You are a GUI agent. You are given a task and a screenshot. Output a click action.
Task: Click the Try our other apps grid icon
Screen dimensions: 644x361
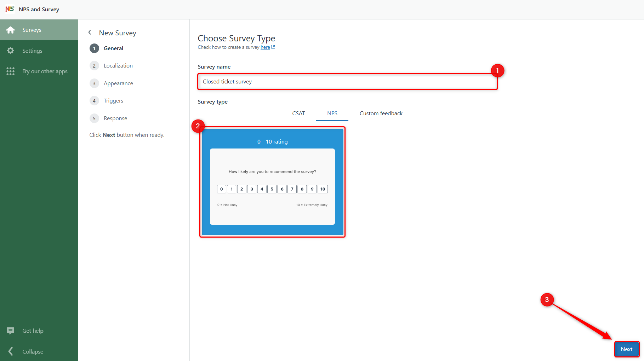coord(11,71)
